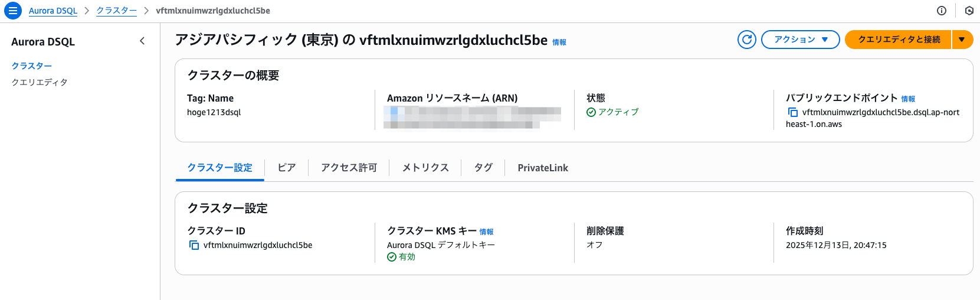Open the アクション dropdown menu
980x300 pixels.
tap(800, 40)
